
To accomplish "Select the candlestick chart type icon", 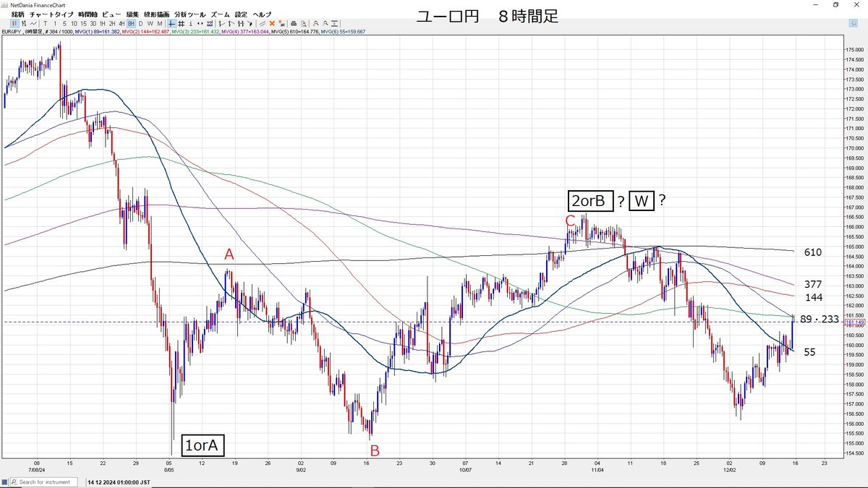I will tap(14, 24).
